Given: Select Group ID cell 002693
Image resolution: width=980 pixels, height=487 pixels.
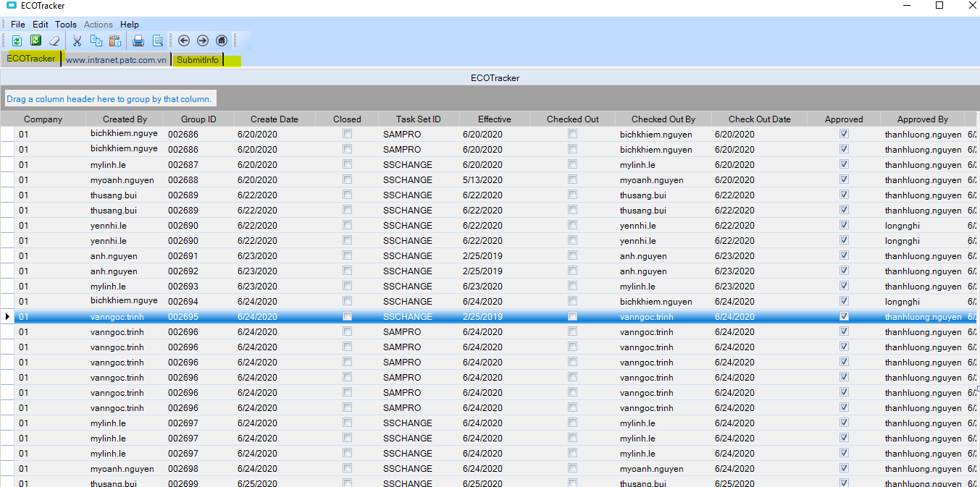Looking at the screenshot, I should (x=199, y=286).
